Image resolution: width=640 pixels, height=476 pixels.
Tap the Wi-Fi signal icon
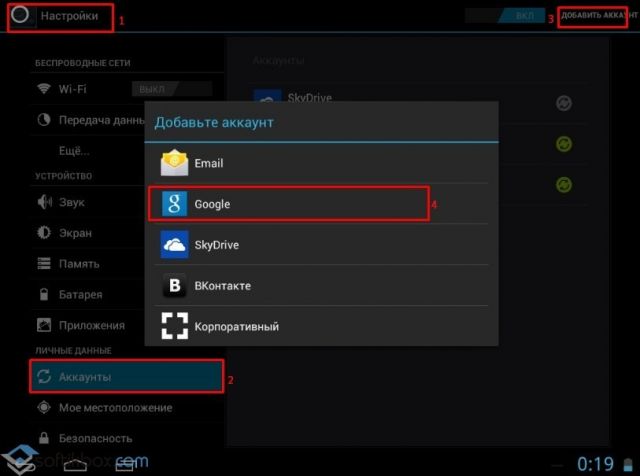44,88
